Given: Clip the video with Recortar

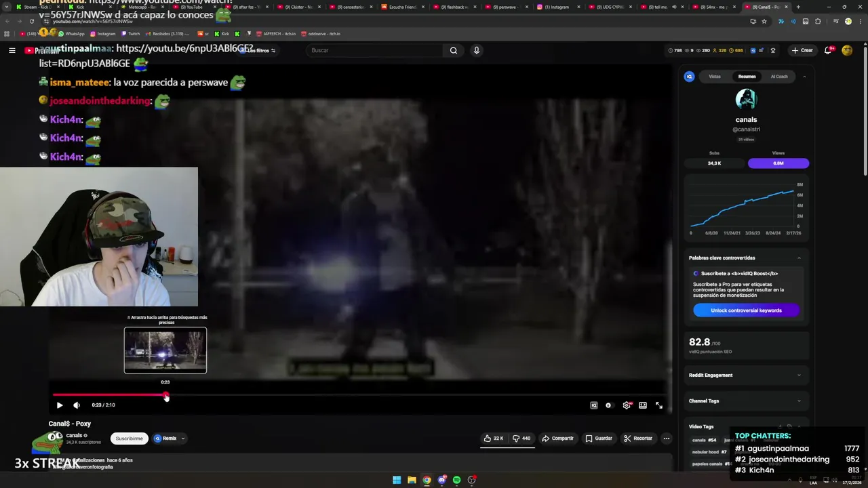Looking at the screenshot, I should (x=638, y=439).
